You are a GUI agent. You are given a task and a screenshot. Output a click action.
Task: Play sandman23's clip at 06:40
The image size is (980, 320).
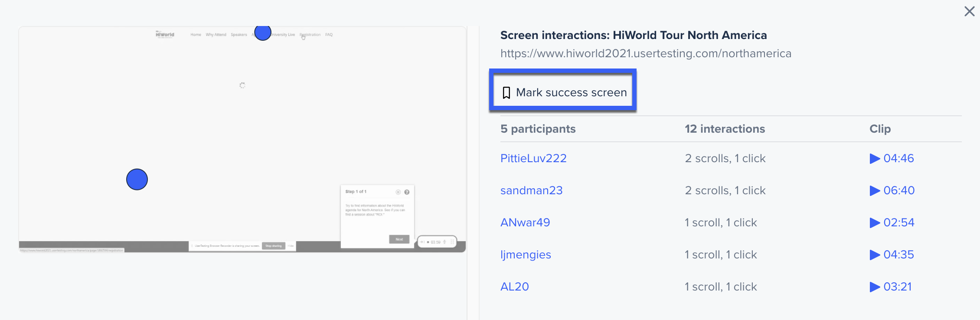point(892,191)
